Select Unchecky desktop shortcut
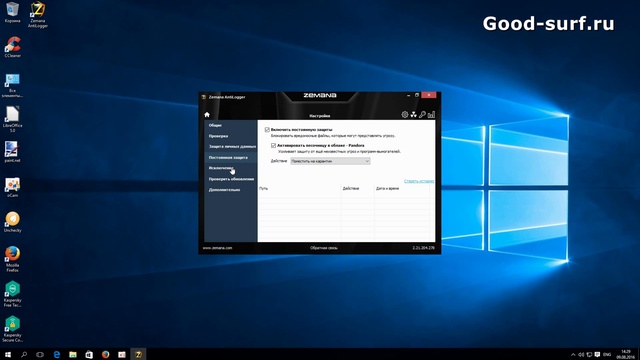The width and height of the screenshot is (640, 360). [x=12, y=222]
